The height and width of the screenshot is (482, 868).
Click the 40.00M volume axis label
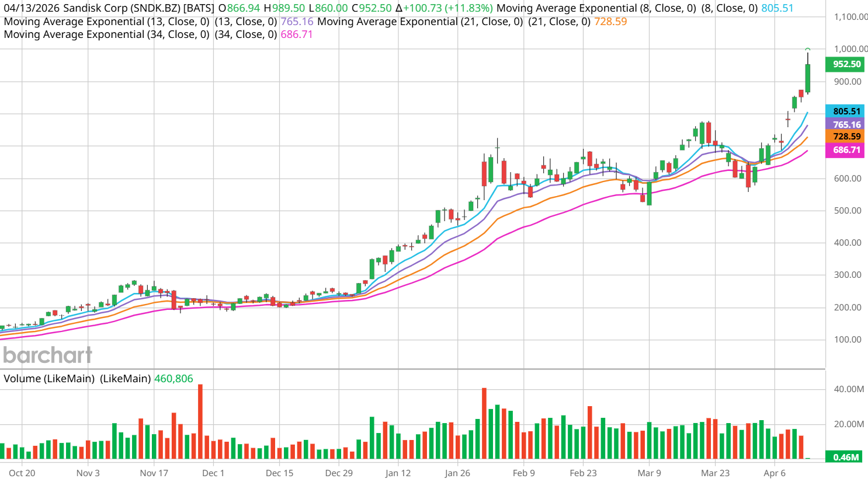(x=849, y=389)
